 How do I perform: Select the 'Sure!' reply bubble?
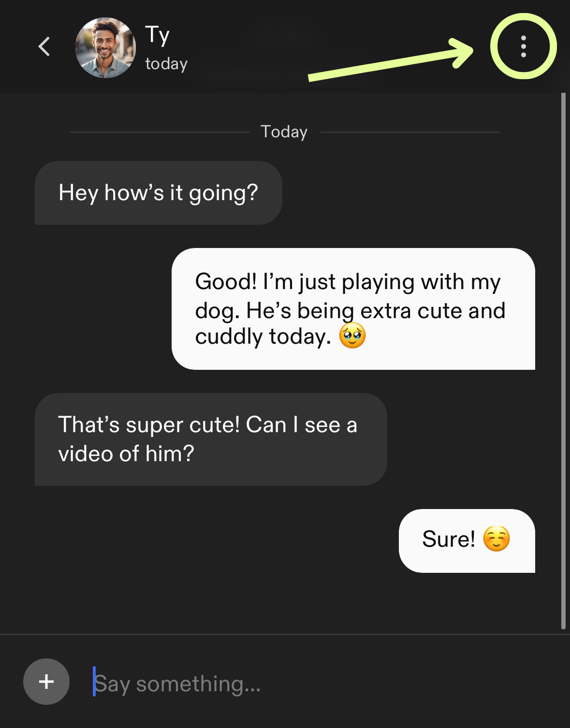467,541
